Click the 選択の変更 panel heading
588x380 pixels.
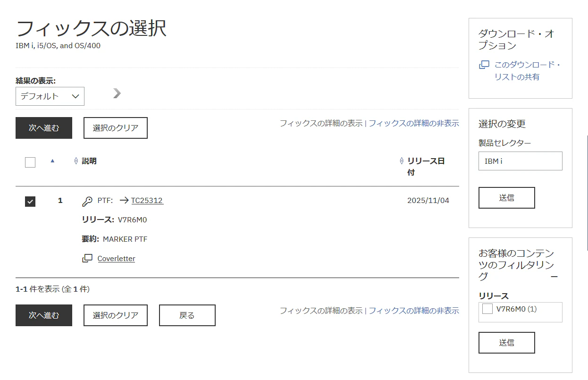[502, 124]
